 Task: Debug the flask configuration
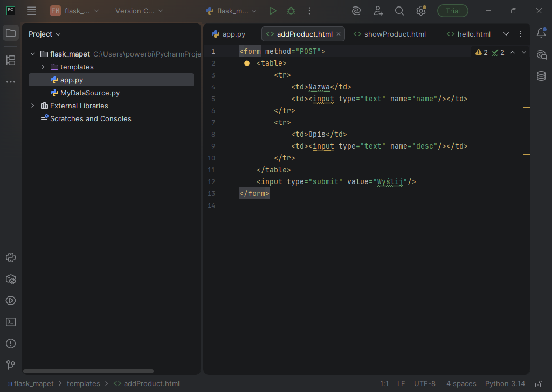[291, 11]
